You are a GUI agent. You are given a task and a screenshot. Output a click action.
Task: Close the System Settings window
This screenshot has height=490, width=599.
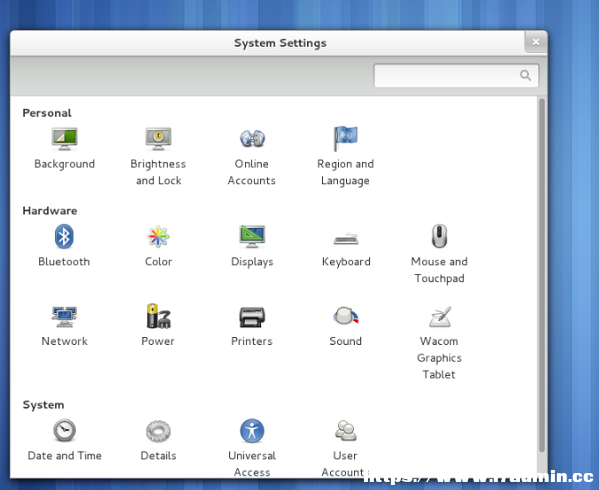(x=536, y=42)
